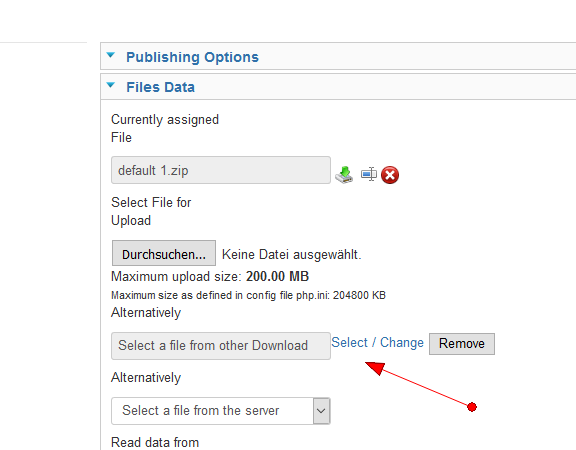This screenshot has width=576, height=450.
Task: Delete assigned file with red X icon
Action: tap(390, 175)
